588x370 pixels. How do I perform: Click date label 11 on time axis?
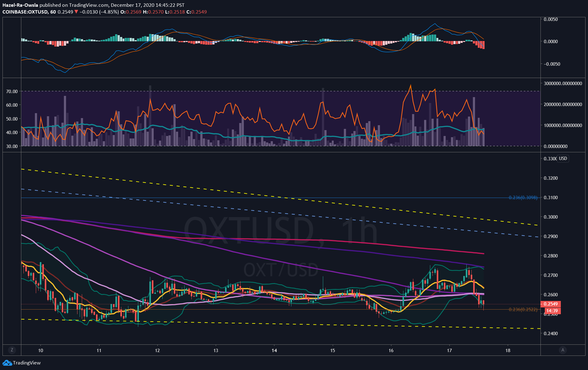tap(99, 350)
